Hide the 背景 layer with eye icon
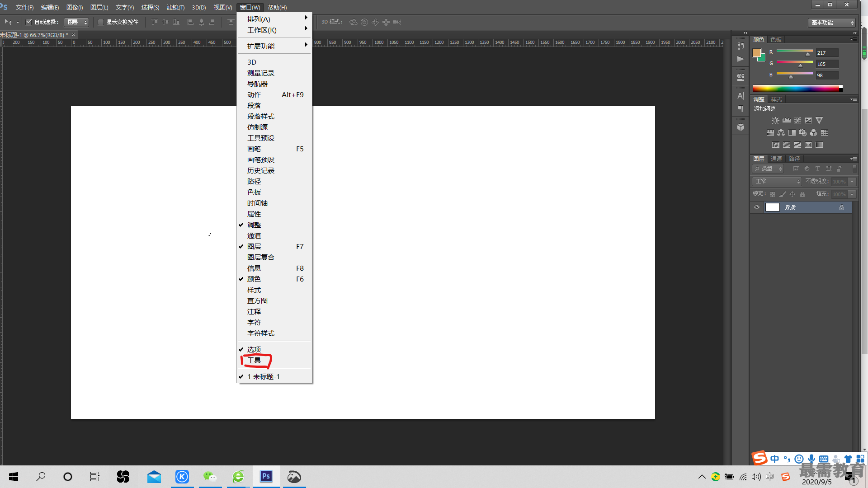 coord(757,207)
